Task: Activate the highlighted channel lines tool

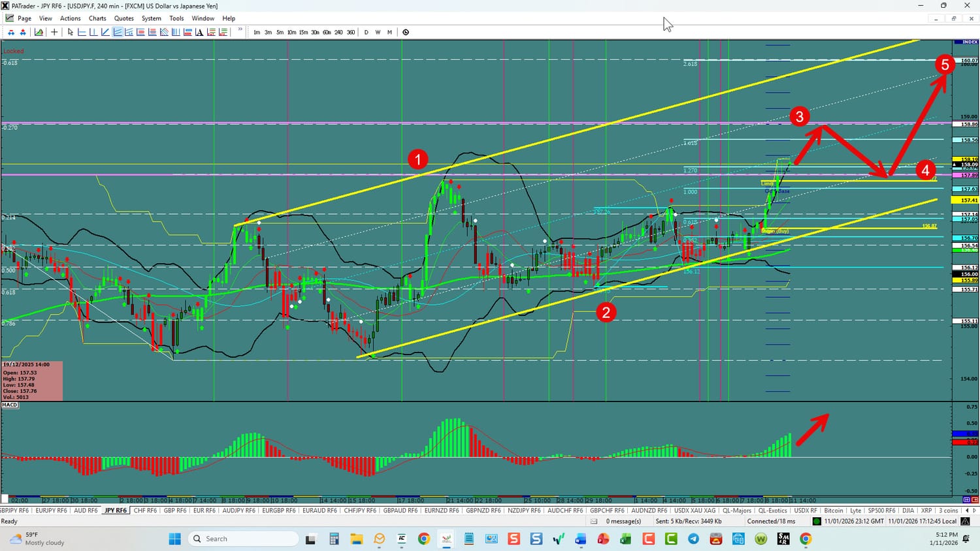Action: click(118, 32)
